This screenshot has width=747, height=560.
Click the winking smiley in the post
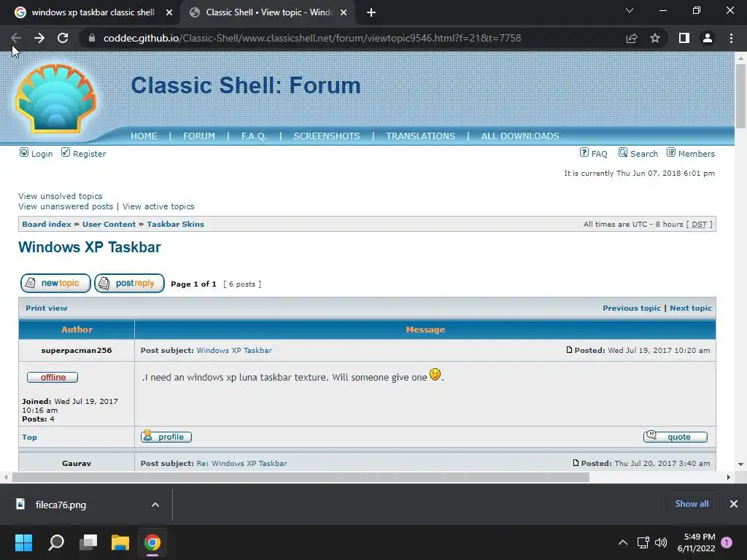[x=435, y=375]
